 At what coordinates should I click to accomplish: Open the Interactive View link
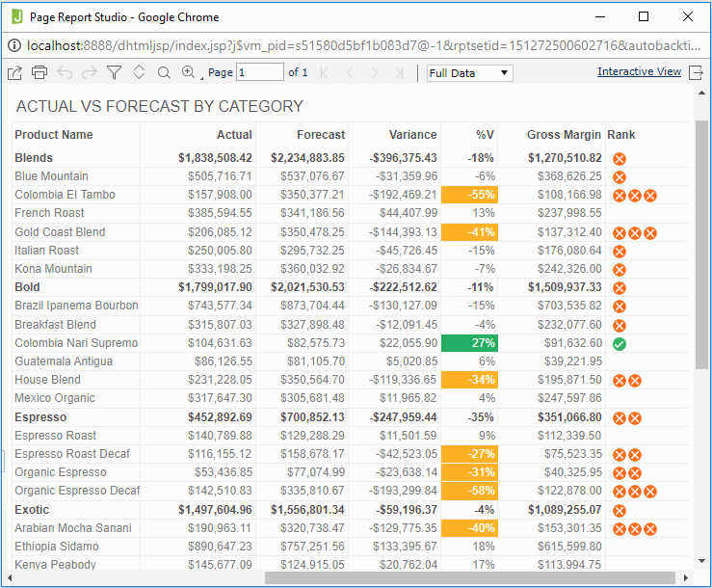(639, 72)
